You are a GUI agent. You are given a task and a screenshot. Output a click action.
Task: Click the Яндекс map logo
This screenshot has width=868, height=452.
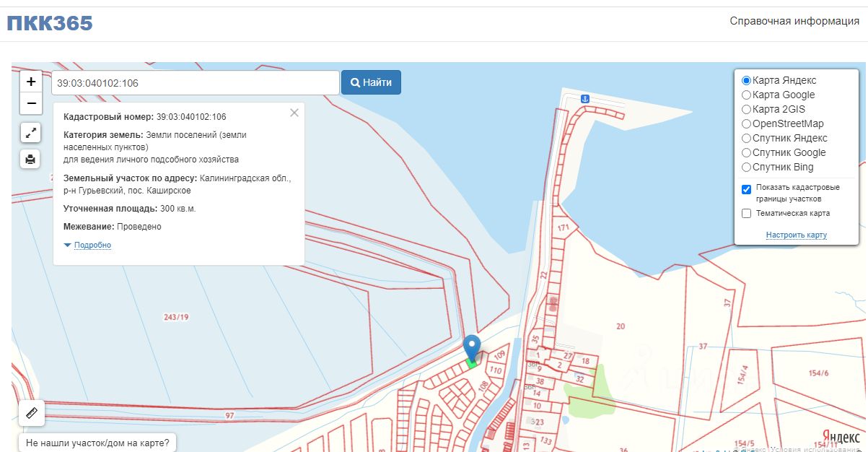tap(841, 437)
